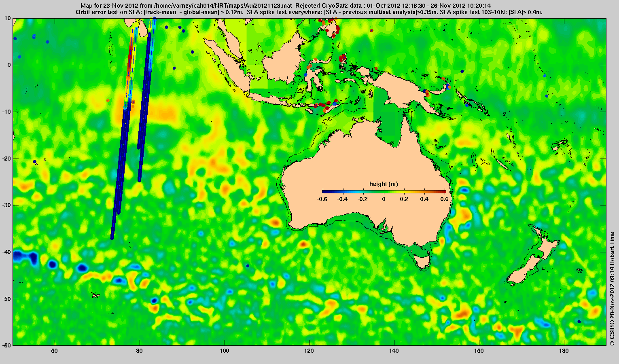Click the latitude axis label '-20'
619x364 pixels.
(x=7, y=159)
